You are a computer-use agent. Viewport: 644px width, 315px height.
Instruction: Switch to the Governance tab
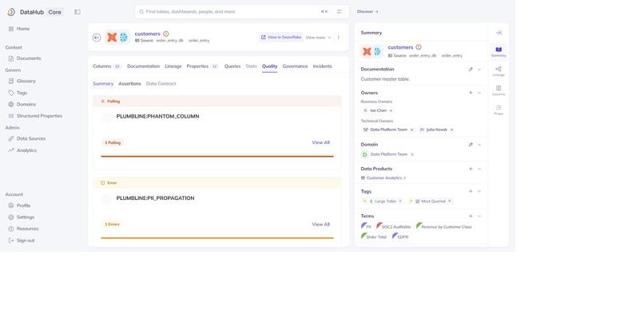tap(295, 66)
